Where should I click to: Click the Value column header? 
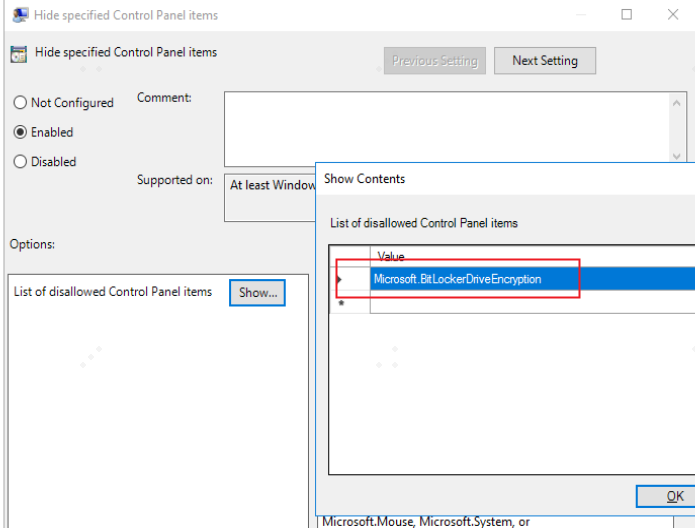[532, 256]
